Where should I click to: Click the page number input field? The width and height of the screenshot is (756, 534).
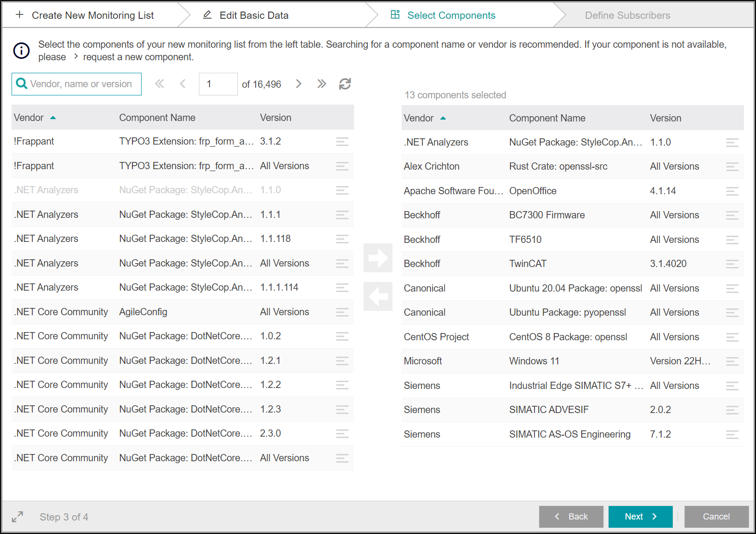218,84
